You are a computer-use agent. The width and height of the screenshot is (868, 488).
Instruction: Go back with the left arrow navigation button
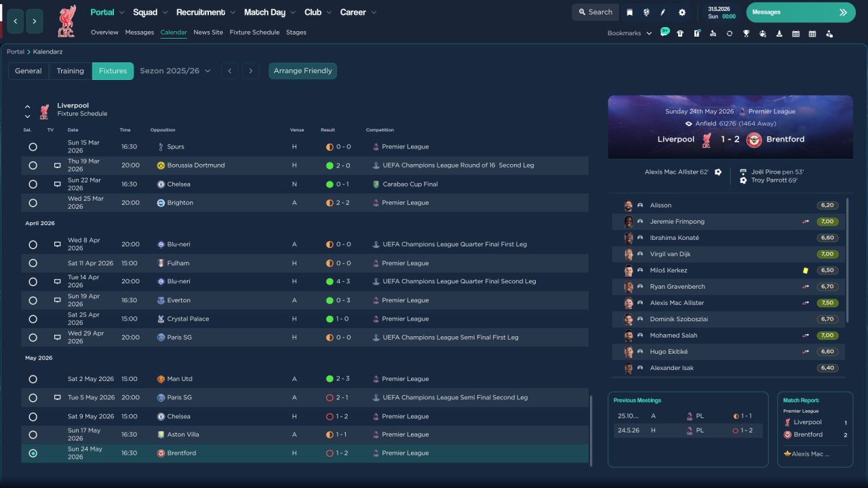coord(16,21)
